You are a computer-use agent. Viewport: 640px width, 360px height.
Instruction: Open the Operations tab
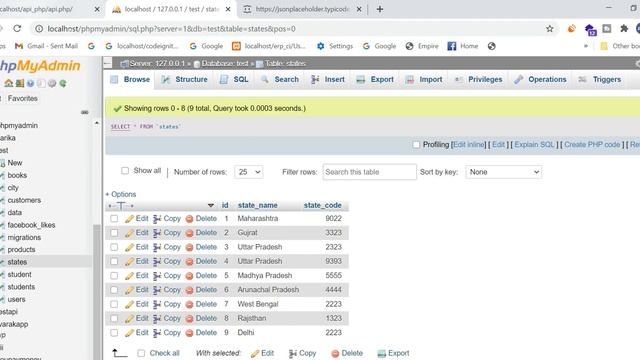click(540, 80)
